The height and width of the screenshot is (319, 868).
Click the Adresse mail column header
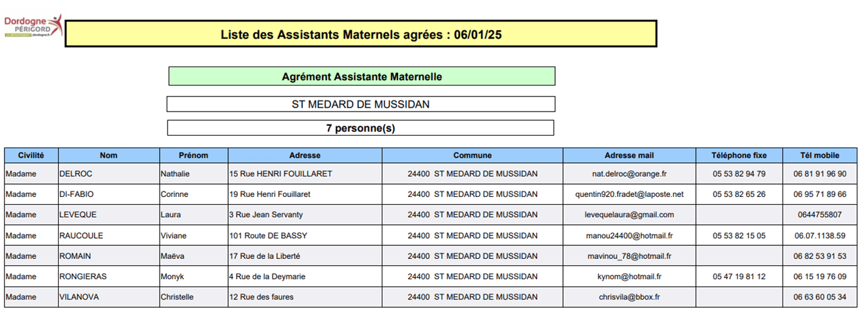629,155
